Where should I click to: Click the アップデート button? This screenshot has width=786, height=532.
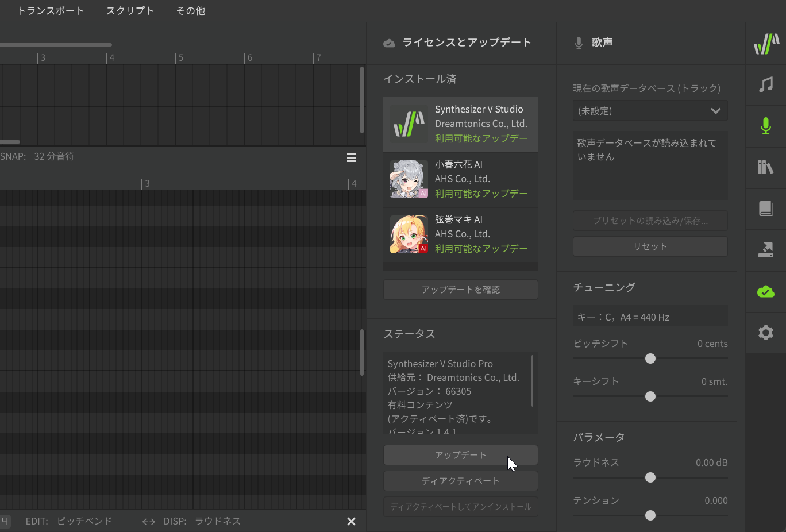point(461,455)
